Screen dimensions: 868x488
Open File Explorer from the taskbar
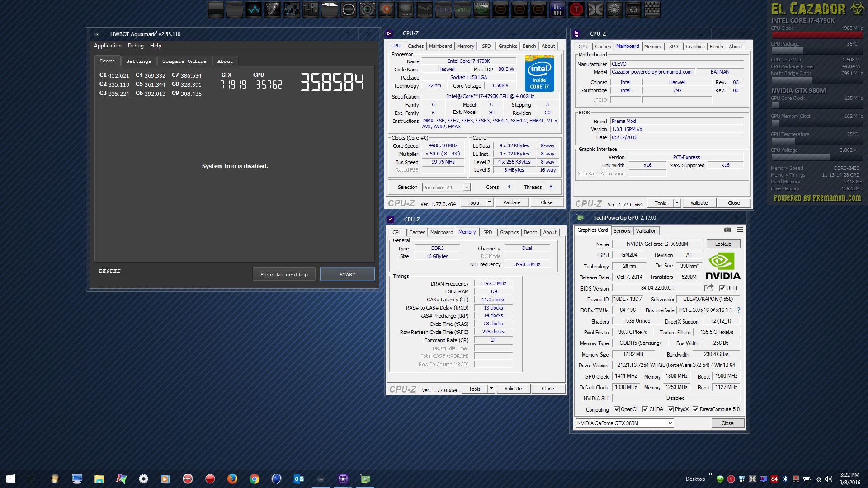point(99,479)
